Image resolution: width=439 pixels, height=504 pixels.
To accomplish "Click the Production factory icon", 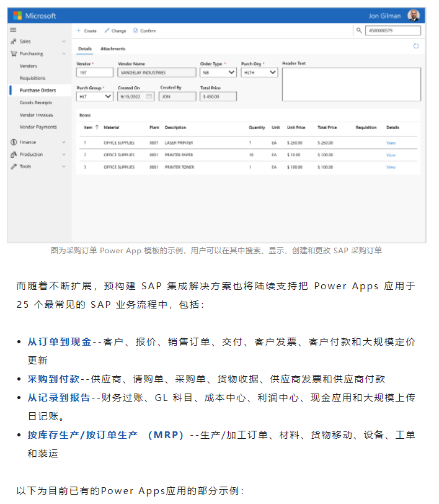I will [14, 155].
